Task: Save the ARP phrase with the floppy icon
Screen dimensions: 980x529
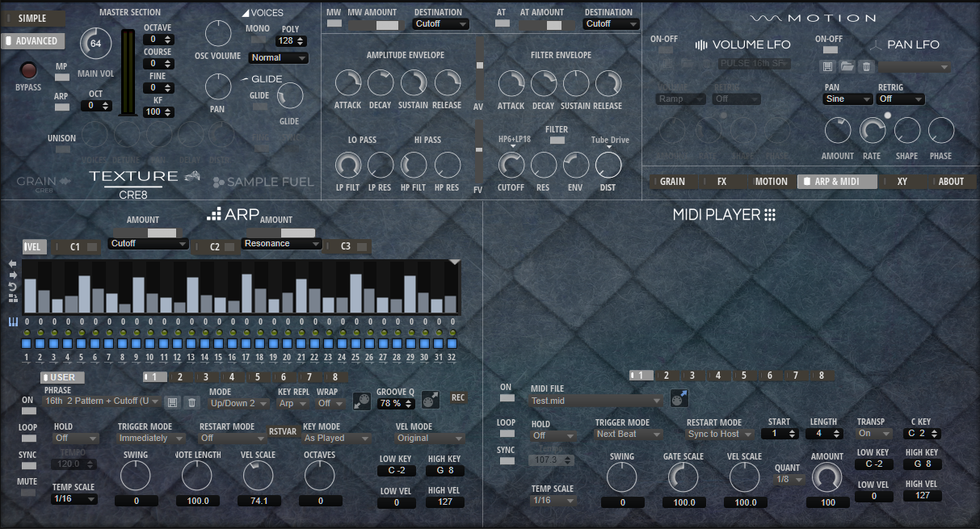Action: click(173, 402)
